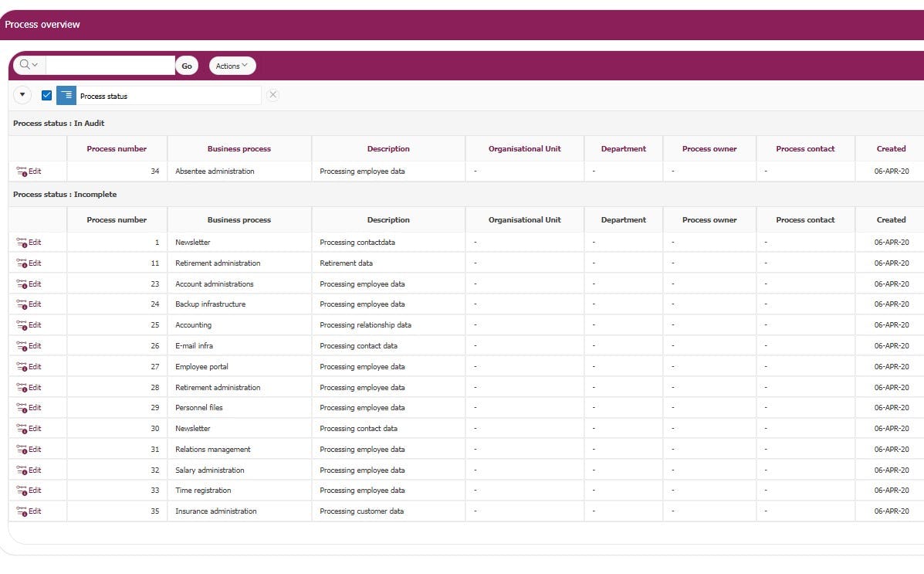Click the Process overview title bar

(x=42, y=24)
